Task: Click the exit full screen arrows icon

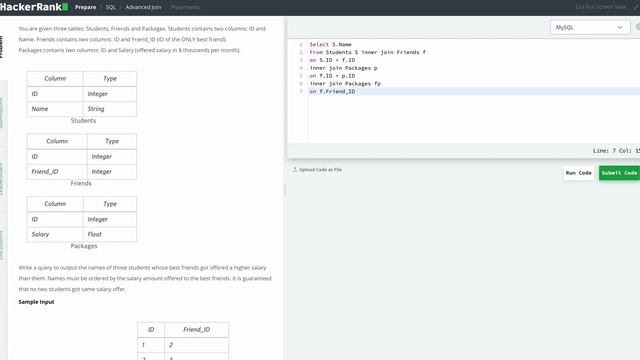Action: (636, 7)
